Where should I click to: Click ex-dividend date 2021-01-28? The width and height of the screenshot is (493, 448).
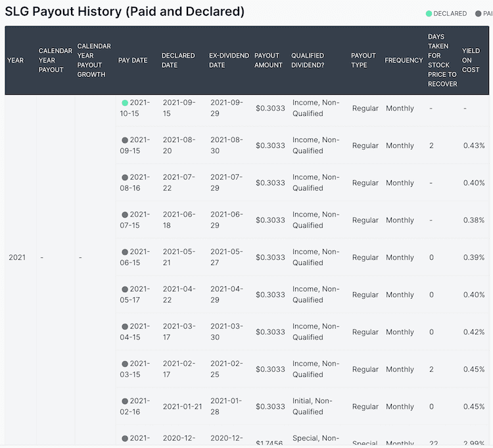(227, 406)
